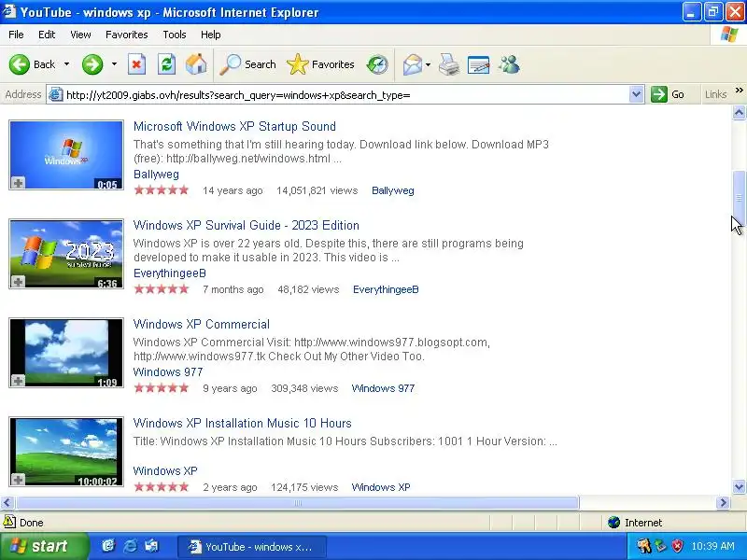Expand the Forward button history dropdown
Screen dimensions: 747x560
(x=114, y=64)
